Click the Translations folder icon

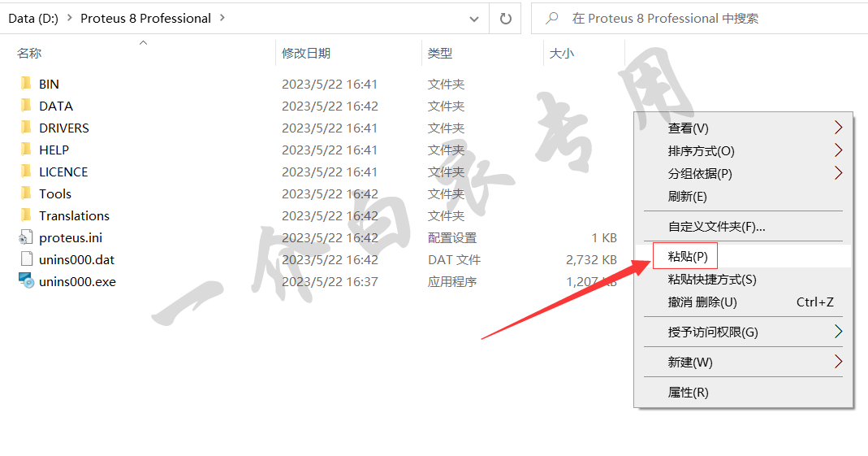point(25,215)
